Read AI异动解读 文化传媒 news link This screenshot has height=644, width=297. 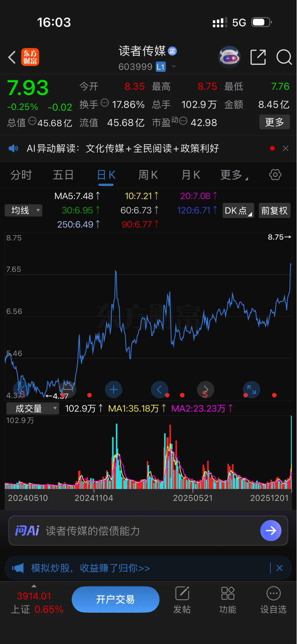(123, 149)
